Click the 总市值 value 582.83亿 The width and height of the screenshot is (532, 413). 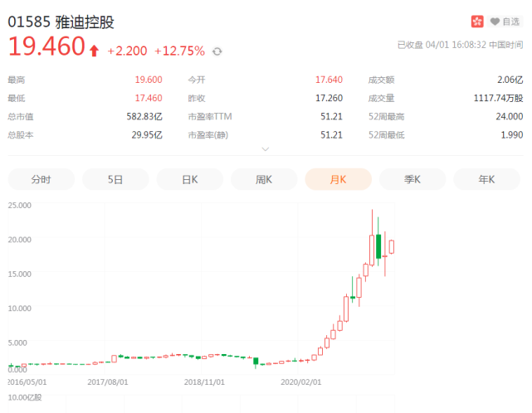pyautogui.click(x=142, y=116)
